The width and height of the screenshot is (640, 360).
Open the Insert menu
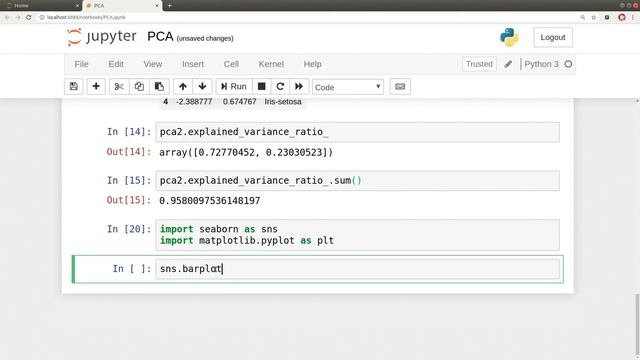193,64
